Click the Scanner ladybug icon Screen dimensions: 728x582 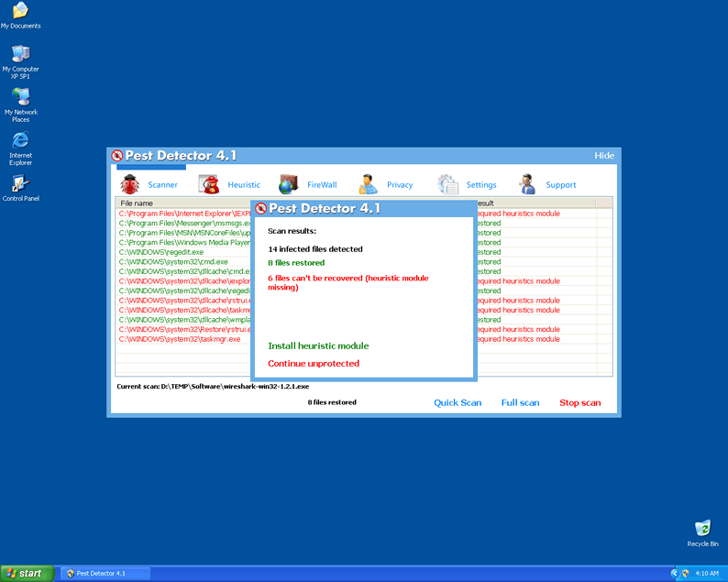point(129,184)
